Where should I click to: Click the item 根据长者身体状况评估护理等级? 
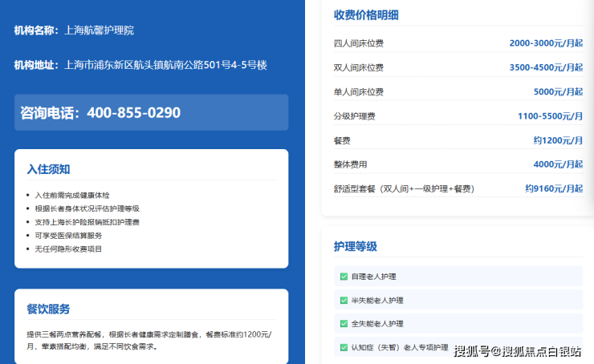click(87, 208)
